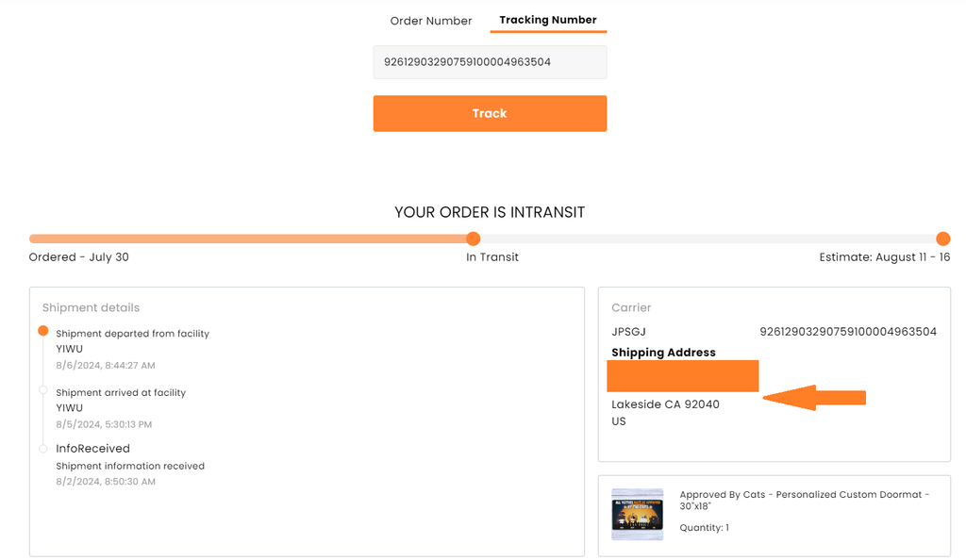Open the doormat product thumbnail
The image size is (966, 560).
point(638,514)
